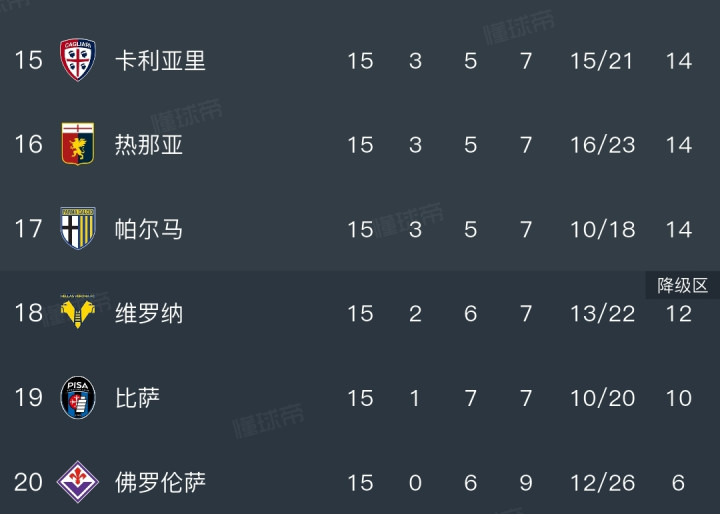Select the 16/23 goals record
720x514 pixels.
[x=602, y=145]
